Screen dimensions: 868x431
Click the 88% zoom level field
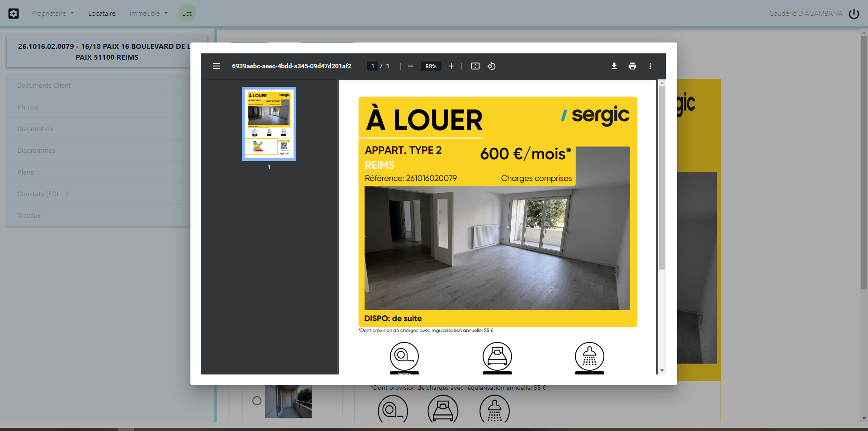point(431,66)
